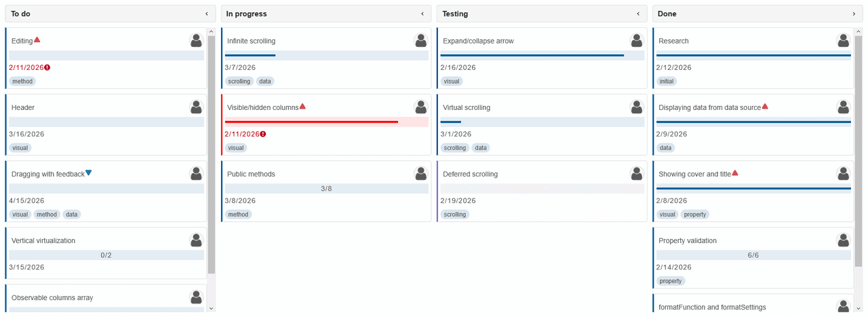
Task: Open the Header task card title
Action: coord(23,107)
